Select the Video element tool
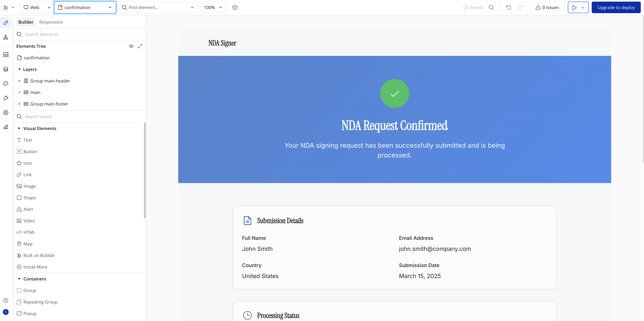Viewport: 644px width, 321px height. (x=26, y=221)
